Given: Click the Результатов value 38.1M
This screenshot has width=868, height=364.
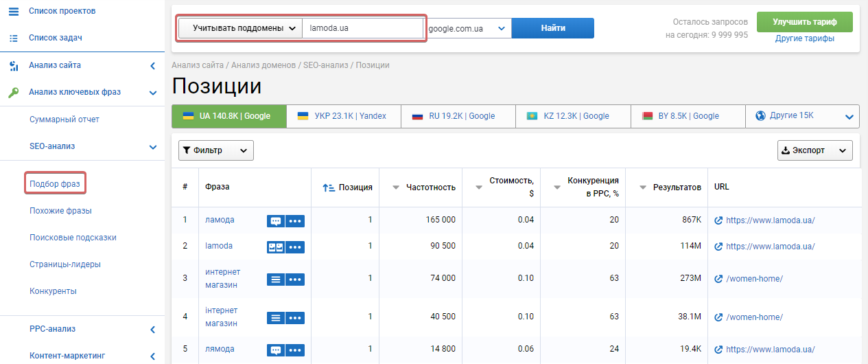Looking at the screenshot, I should pos(689,317).
